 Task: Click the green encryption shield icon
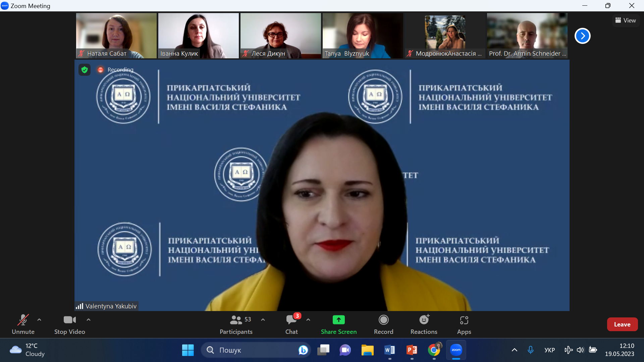click(x=85, y=70)
